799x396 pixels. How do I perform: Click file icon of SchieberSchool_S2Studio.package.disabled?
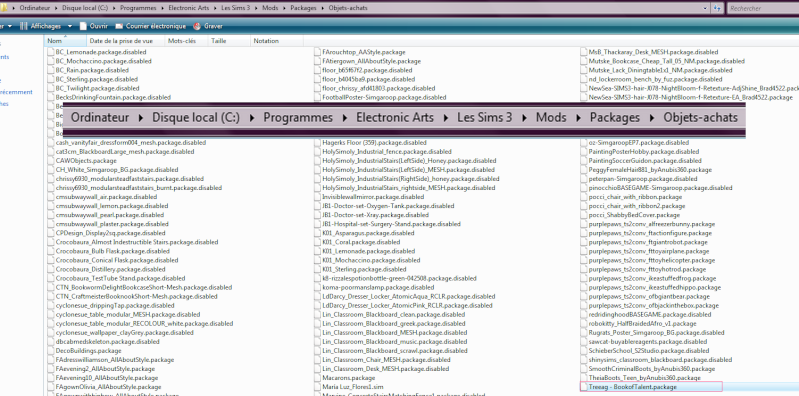point(583,351)
